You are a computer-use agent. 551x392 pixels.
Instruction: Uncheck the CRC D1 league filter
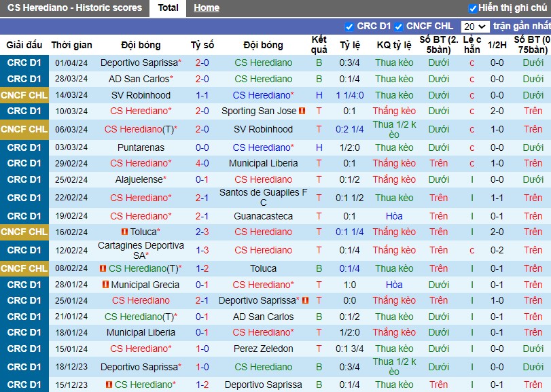point(349,26)
